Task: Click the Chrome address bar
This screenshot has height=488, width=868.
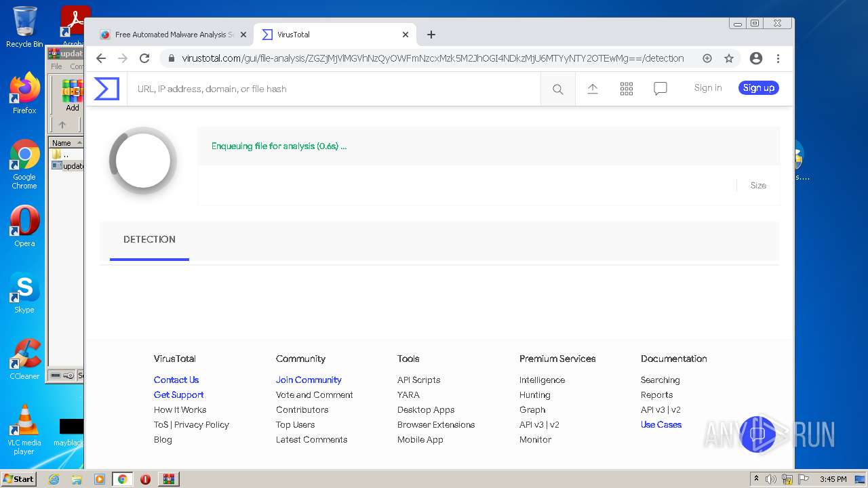Action: 432,58
